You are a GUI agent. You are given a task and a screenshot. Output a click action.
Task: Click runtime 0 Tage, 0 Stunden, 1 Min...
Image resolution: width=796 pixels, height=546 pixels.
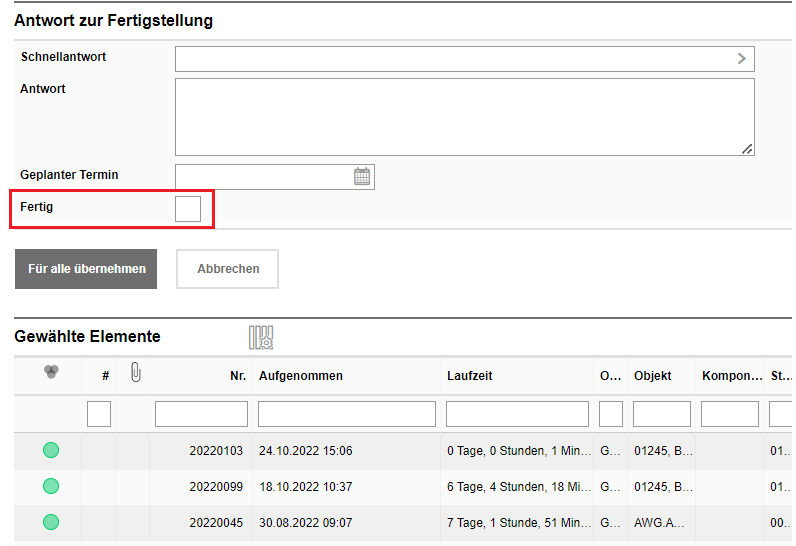click(519, 451)
